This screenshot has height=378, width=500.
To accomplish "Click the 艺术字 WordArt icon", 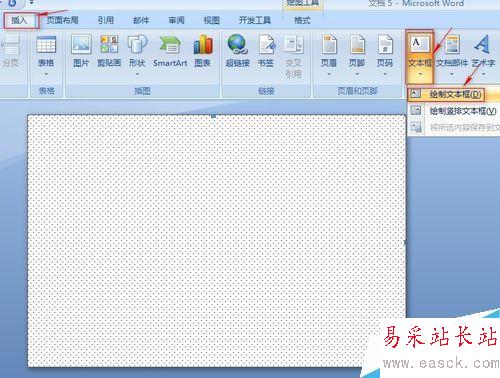I will (483, 44).
